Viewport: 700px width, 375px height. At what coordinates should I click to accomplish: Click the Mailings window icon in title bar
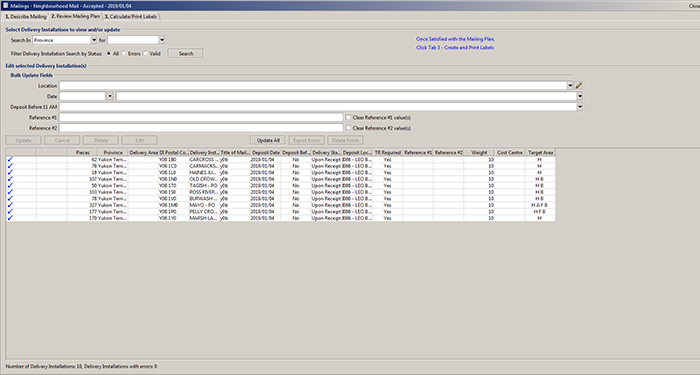click(5, 5)
